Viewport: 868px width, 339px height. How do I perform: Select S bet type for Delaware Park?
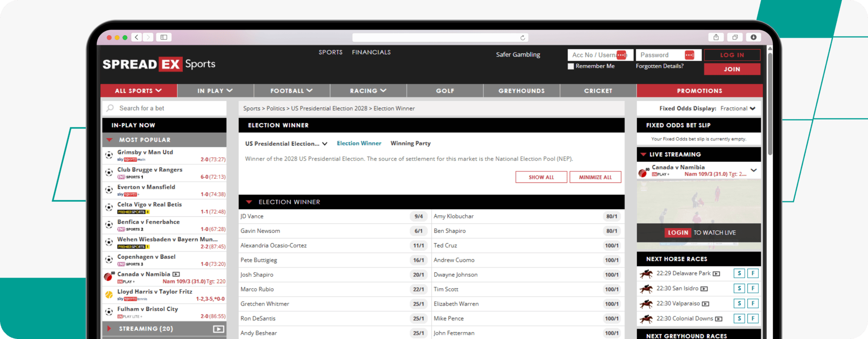coord(739,273)
